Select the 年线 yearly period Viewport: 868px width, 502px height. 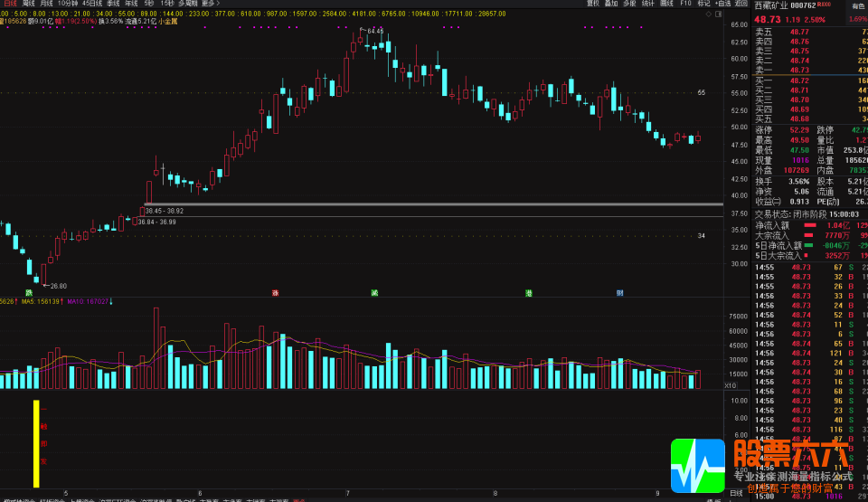131,4
